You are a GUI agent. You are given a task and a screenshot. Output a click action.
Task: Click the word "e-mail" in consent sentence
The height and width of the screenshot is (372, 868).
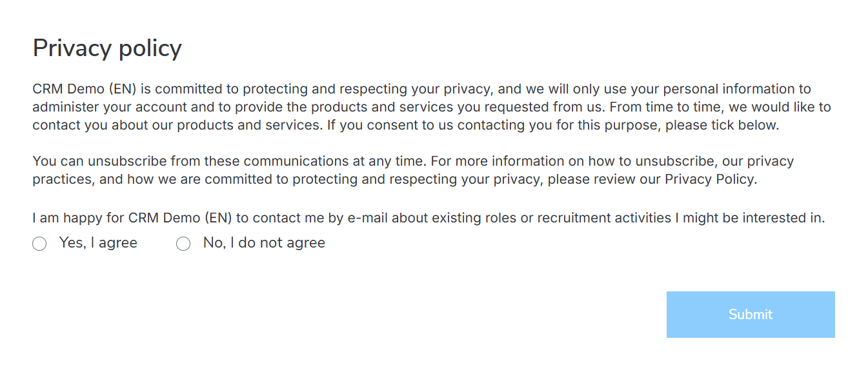[x=368, y=218]
